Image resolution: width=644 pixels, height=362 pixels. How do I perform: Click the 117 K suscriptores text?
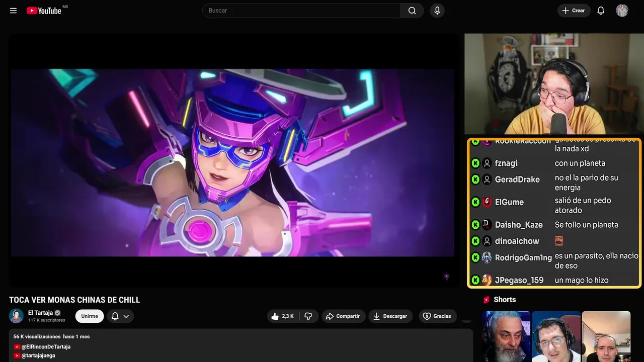47,320
